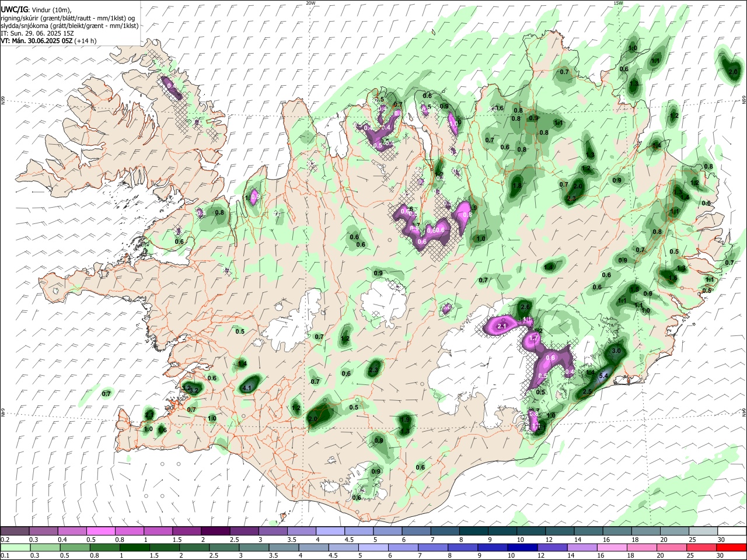Viewport: 747px width, 560px height.
Task: Click the bright pink 0.5 snow scale swatch
Action: 100,531
